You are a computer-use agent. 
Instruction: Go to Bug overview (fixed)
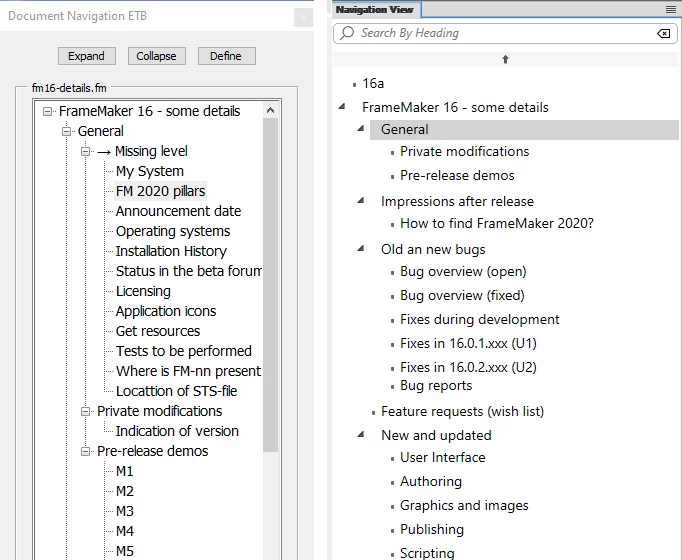click(462, 296)
